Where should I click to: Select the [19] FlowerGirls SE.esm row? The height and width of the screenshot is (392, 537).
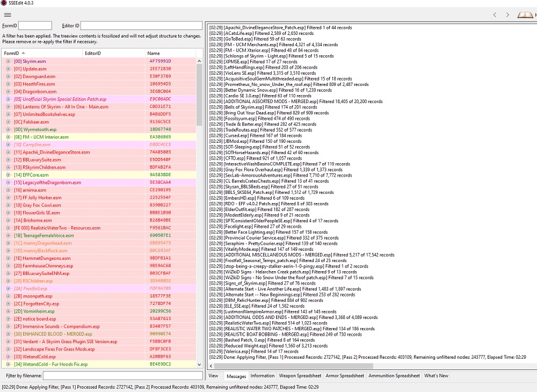[x=99, y=213]
